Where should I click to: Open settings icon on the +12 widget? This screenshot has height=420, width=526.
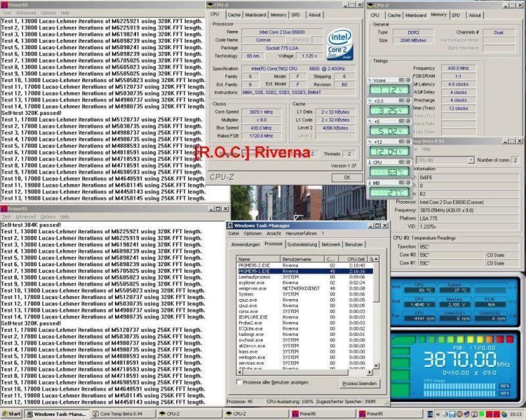(x=402, y=141)
